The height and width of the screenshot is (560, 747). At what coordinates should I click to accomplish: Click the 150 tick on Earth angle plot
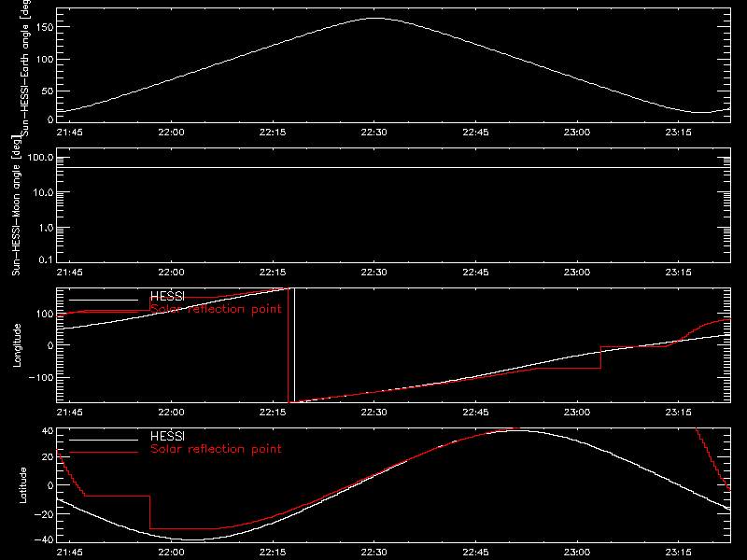click(46, 27)
